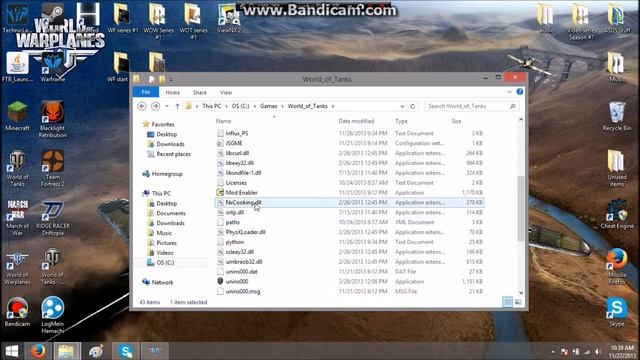Select the paths XML document
The width and height of the screenshot is (640, 360).
[232, 222]
